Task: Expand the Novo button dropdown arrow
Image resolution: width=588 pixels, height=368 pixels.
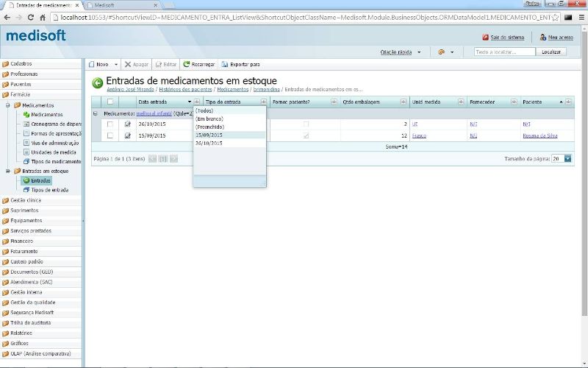Action: coord(116,65)
